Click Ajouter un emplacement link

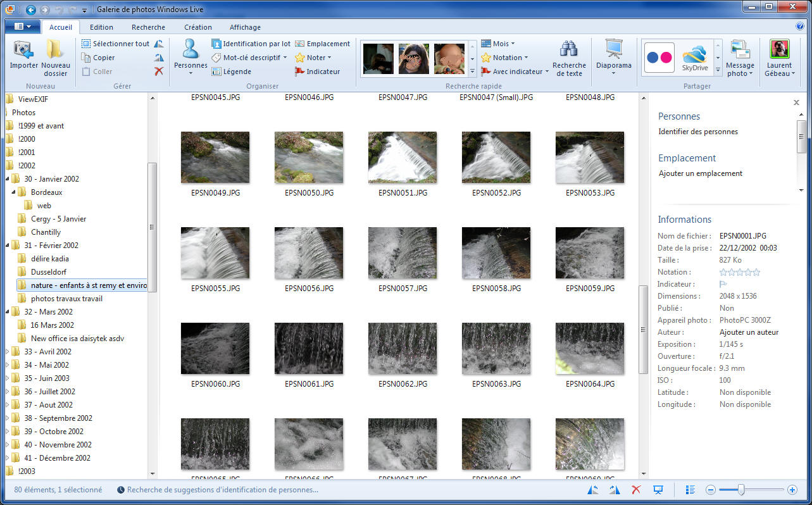[x=700, y=173]
